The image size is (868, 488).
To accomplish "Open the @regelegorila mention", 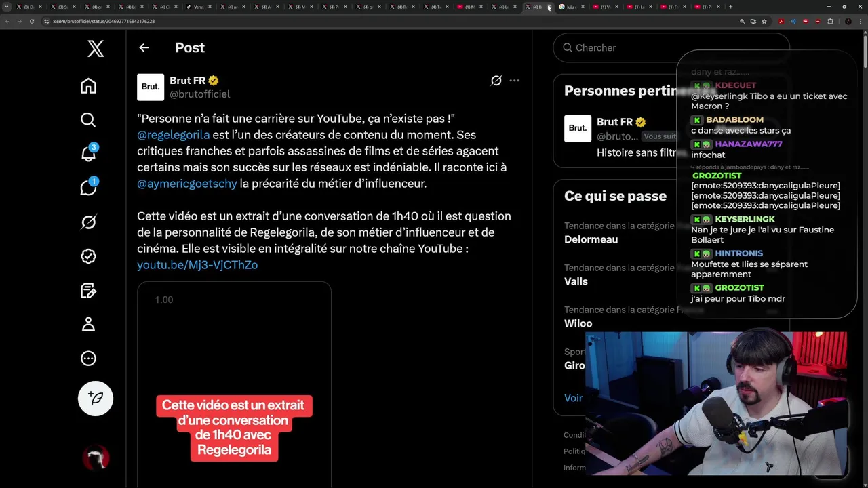I will [173, 135].
